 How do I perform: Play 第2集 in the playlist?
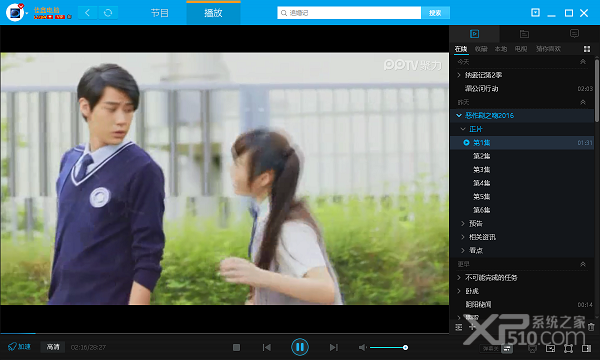[x=522, y=156]
